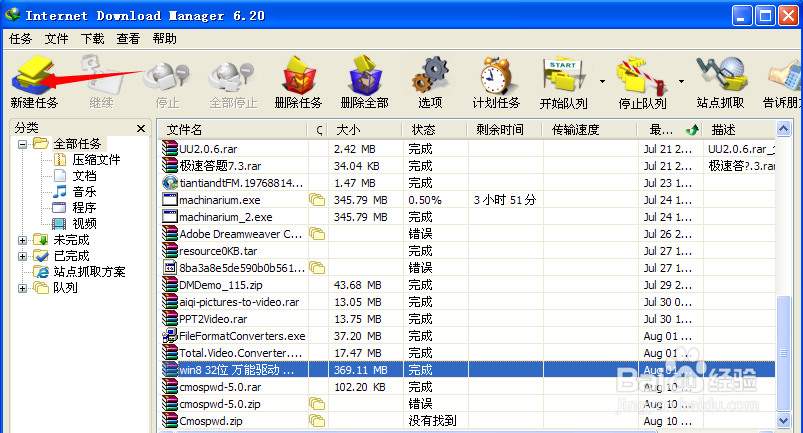803x433 pixels.
Task: Select the 文档 category
Action: coord(84,176)
